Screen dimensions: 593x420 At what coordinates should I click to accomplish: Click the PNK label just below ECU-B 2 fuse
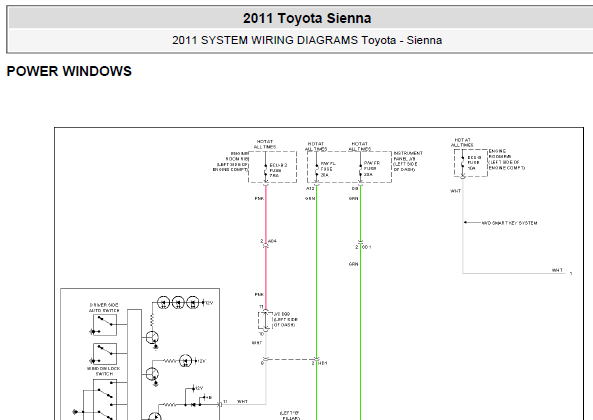click(259, 198)
